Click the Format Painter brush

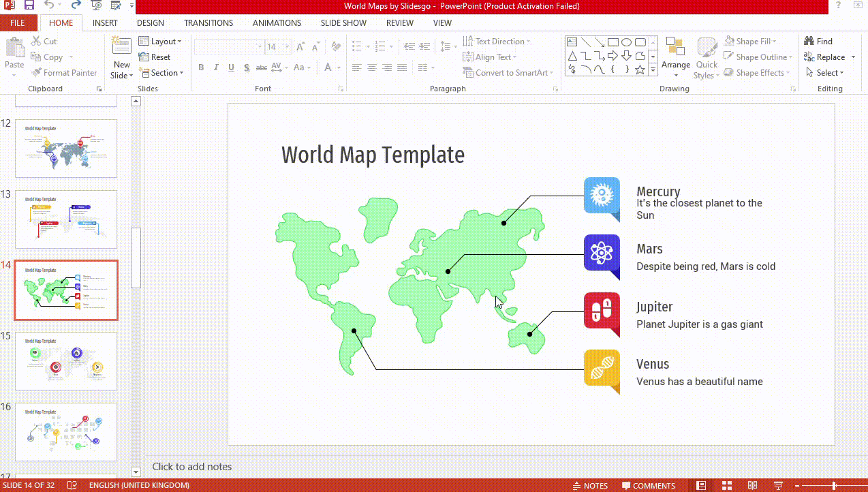point(37,73)
